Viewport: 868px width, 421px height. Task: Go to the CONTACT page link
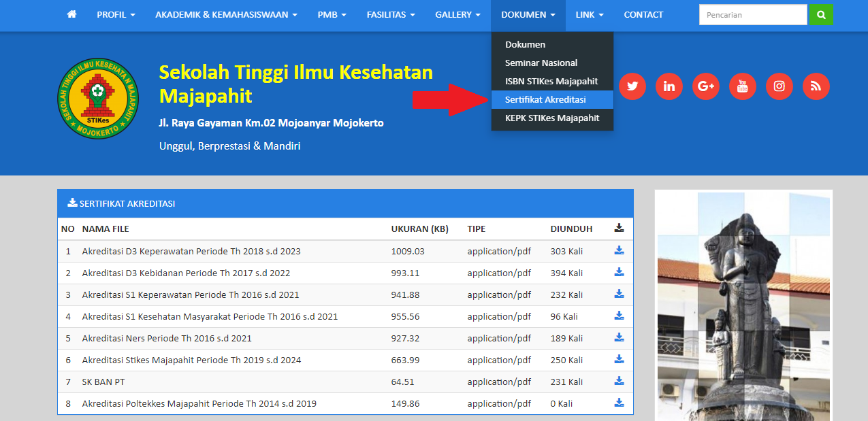click(x=643, y=14)
